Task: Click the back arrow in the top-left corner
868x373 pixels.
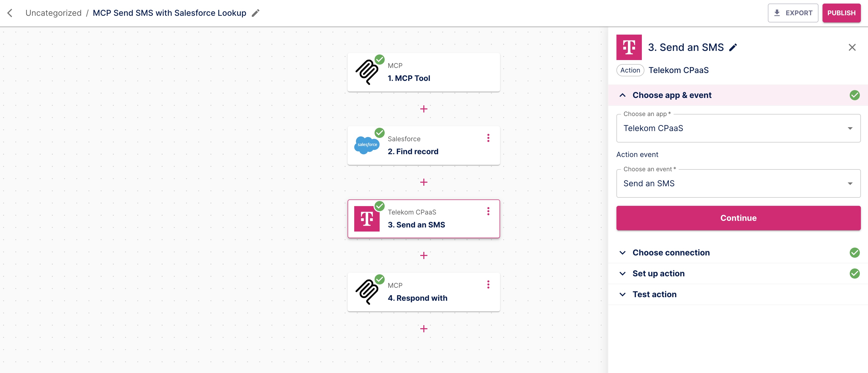Action: click(x=10, y=13)
